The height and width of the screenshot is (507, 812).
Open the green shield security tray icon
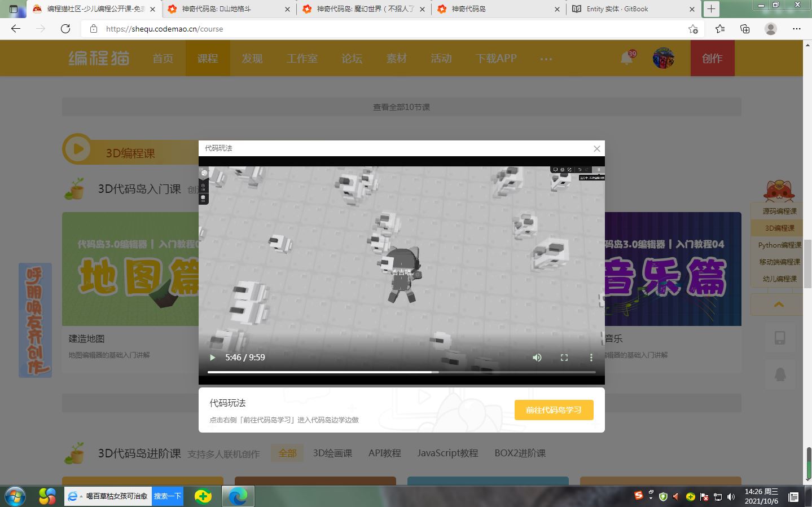(x=663, y=496)
